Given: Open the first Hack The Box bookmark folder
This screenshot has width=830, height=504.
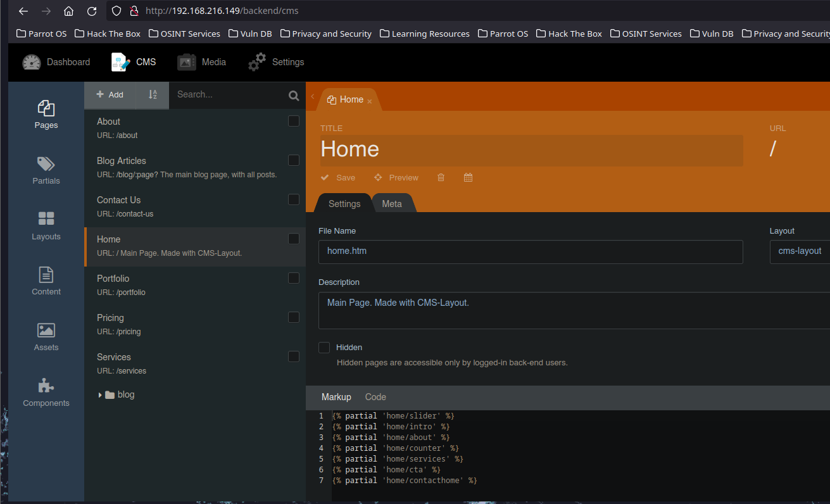Looking at the screenshot, I should 108,34.
